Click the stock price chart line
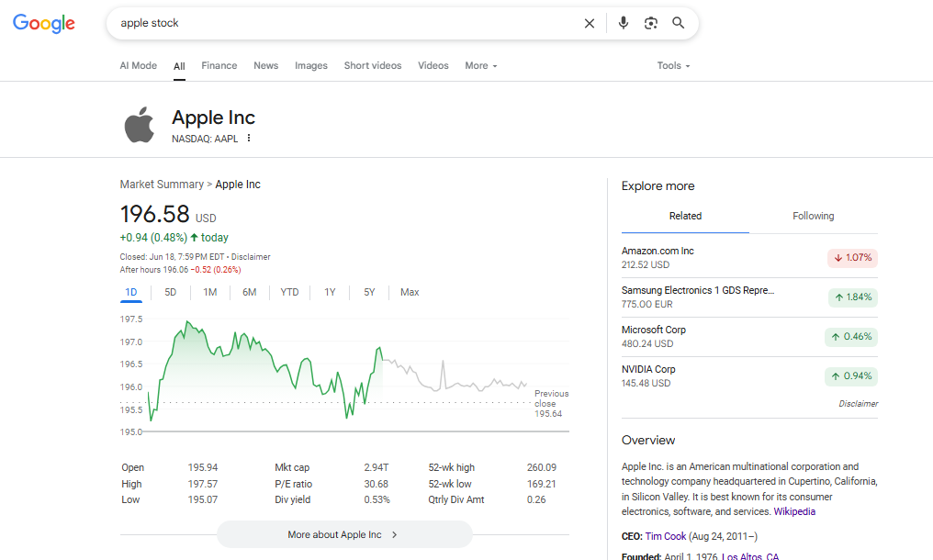The image size is (933, 560). pyautogui.click(x=337, y=372)
